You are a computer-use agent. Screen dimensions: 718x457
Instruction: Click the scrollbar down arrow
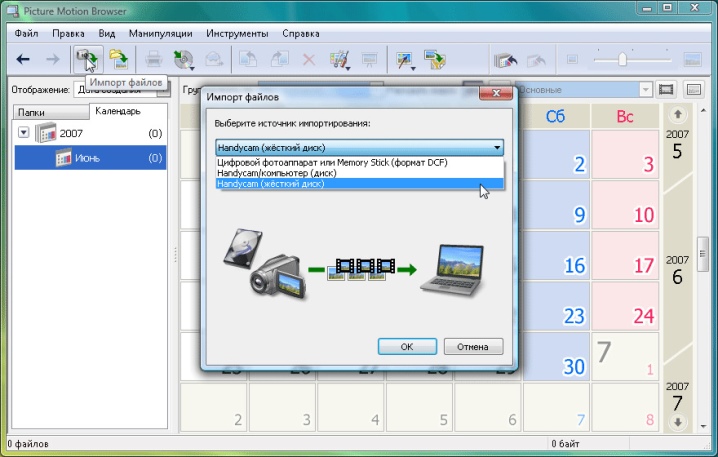[703, 427]
